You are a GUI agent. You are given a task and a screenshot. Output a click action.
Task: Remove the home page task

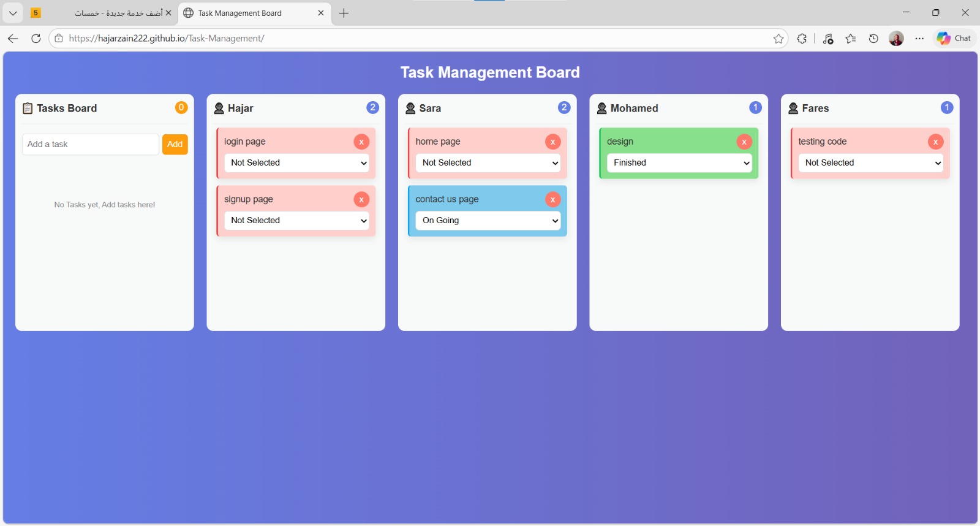[552, 142]
